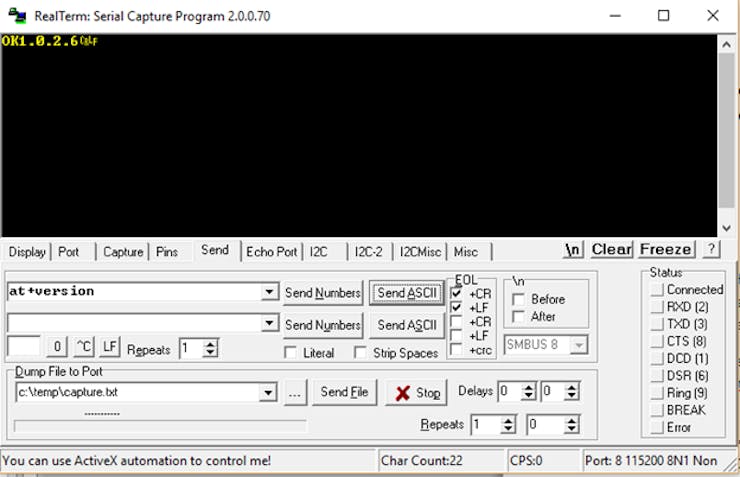Switch to the Port tab

coord(69,252)
